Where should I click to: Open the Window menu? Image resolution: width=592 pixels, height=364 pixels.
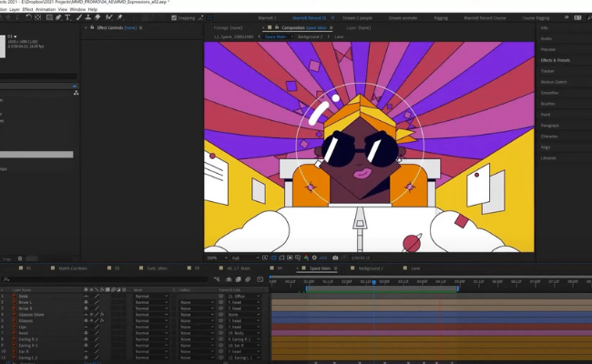tap(77, 9)
